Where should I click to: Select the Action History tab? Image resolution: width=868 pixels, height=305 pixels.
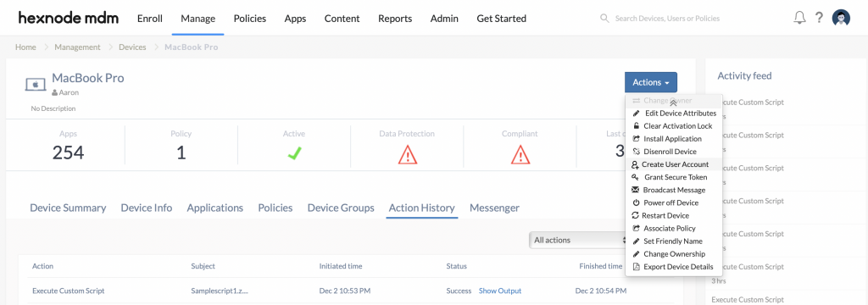coord(422,208)
